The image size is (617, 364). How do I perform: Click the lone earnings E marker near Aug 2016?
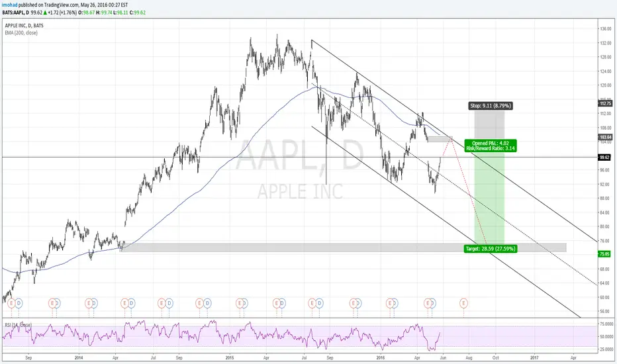pyautogui.click(x=463, y=303)
